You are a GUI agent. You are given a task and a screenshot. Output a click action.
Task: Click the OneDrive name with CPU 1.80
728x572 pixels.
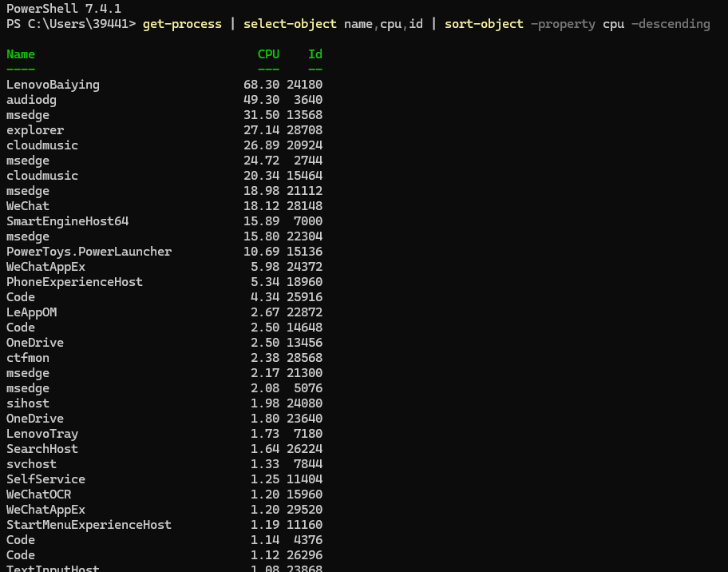click(x=35, y=419)
